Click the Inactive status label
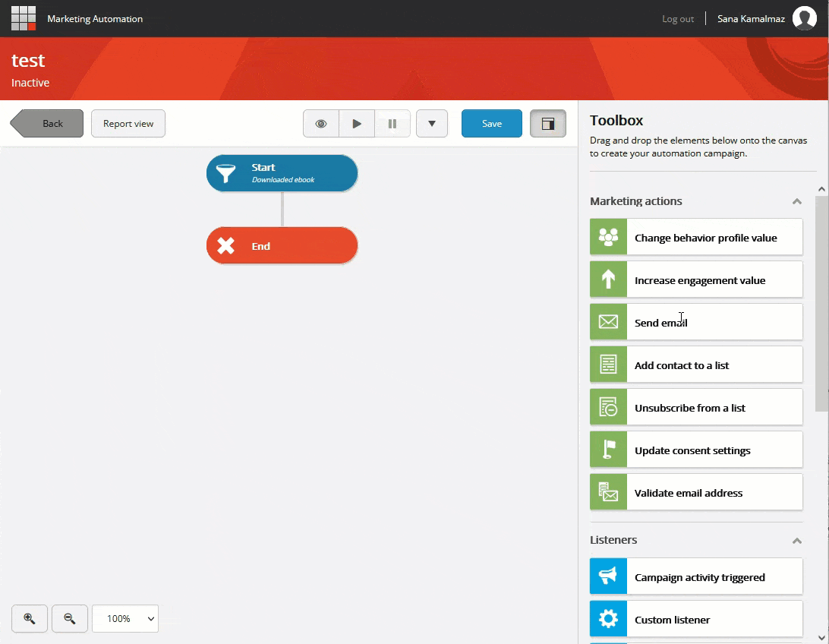 30,83
